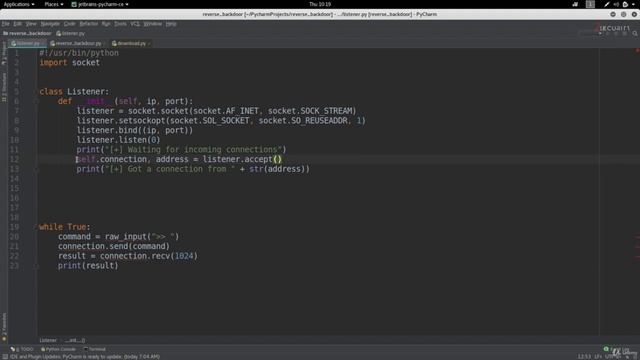Click the PyCharm window title bar
The width and height of the screenshot is (640, 360).
coord(320,14)
